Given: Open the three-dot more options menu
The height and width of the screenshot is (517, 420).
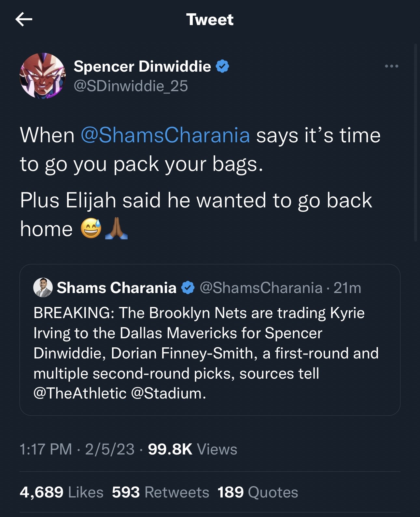Looking at the screenshot, I should (x=391, y=66).
